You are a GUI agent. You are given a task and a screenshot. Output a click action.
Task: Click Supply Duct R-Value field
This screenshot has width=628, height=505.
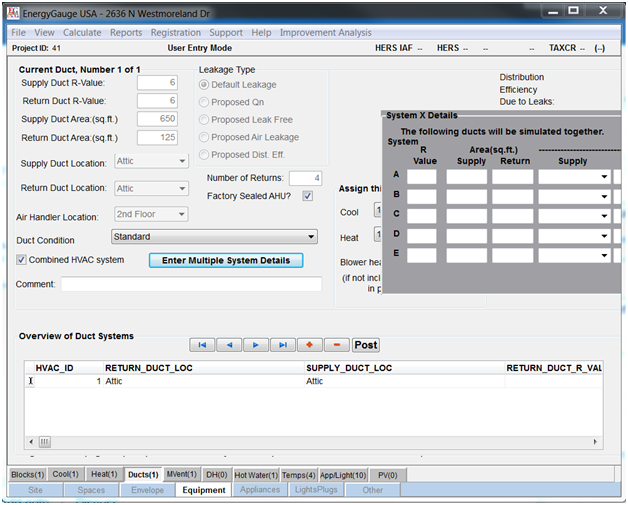[157, 82]
